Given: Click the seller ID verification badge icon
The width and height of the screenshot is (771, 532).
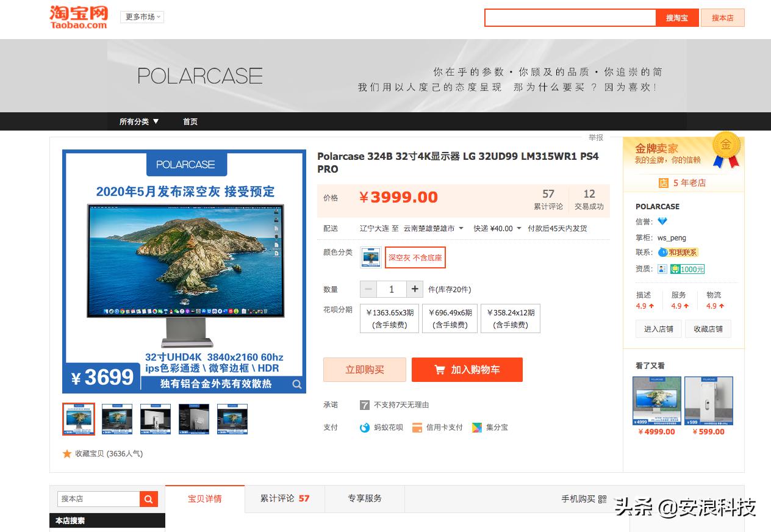Looking at the screenshot, I should pyautogui.click(x=662, y=269).
